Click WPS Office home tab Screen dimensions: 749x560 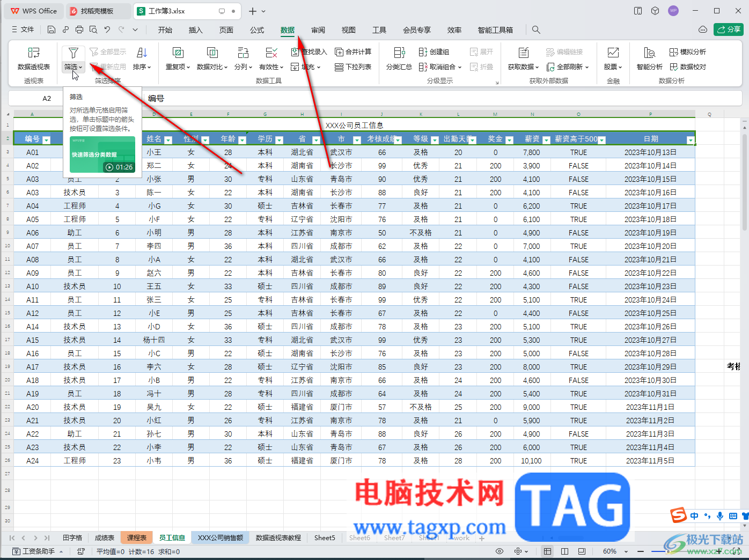click(34, 11)
